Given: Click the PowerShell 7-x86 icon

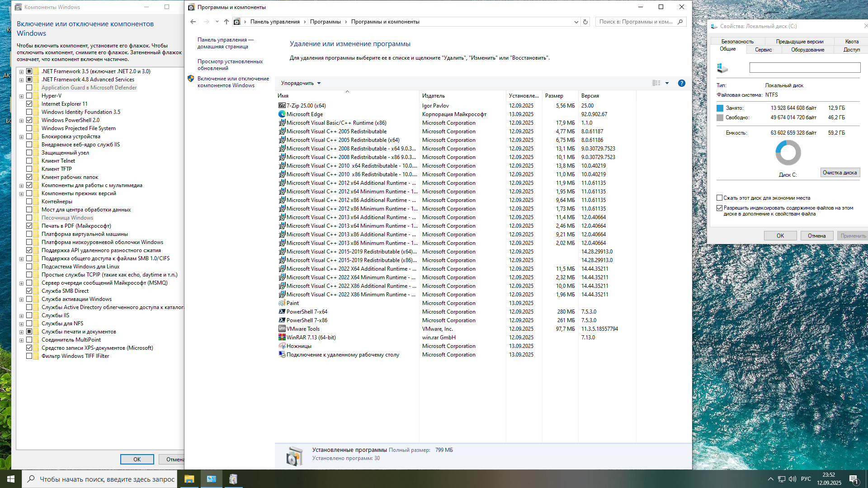Looking at the screenshot, I should [282, 320].
